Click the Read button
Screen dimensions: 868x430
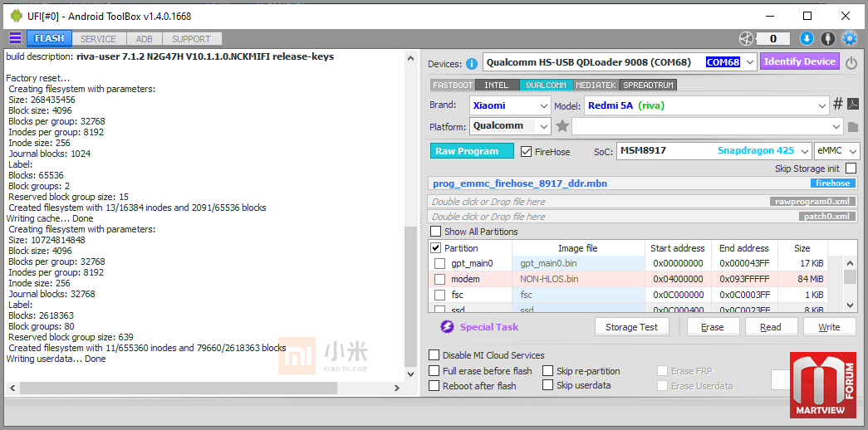pyautogui.click(x=771, y=327)
